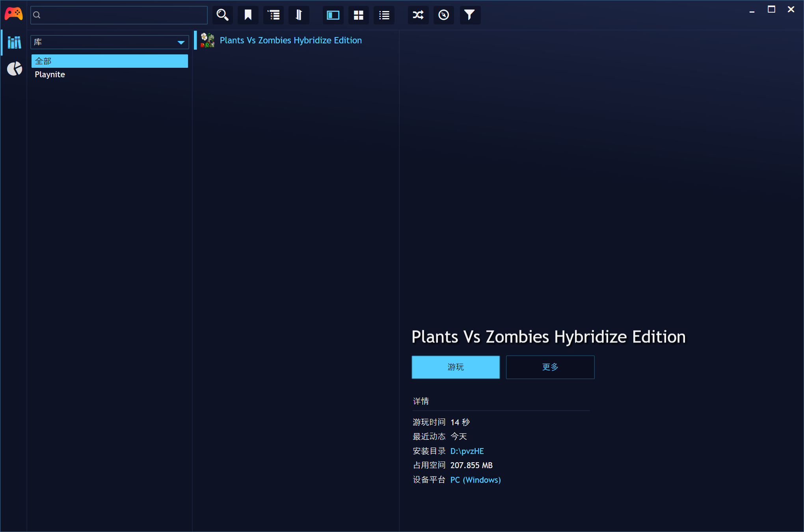The width and height of the screenshot is (804, 532).
Task: Open the explorer compass icon
Action: click(444, 15)
